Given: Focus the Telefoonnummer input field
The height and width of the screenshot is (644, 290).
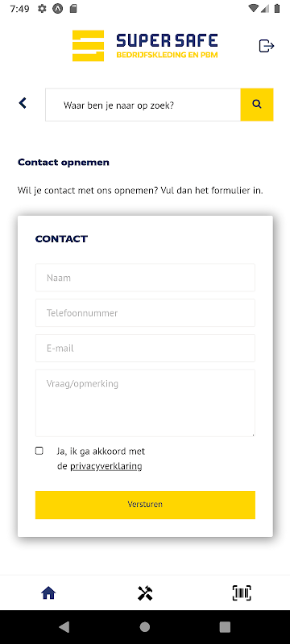Looking at the screenshot, I should tap(145, 313).
